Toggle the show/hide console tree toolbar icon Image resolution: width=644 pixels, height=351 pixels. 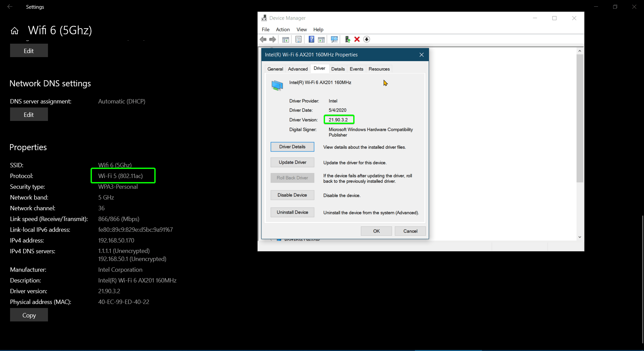click(x=286, y=40)
